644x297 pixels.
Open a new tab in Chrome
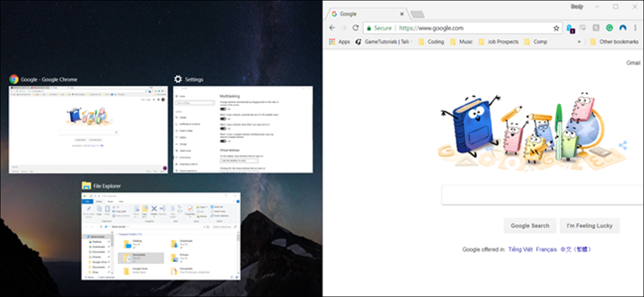pos(418,14)
